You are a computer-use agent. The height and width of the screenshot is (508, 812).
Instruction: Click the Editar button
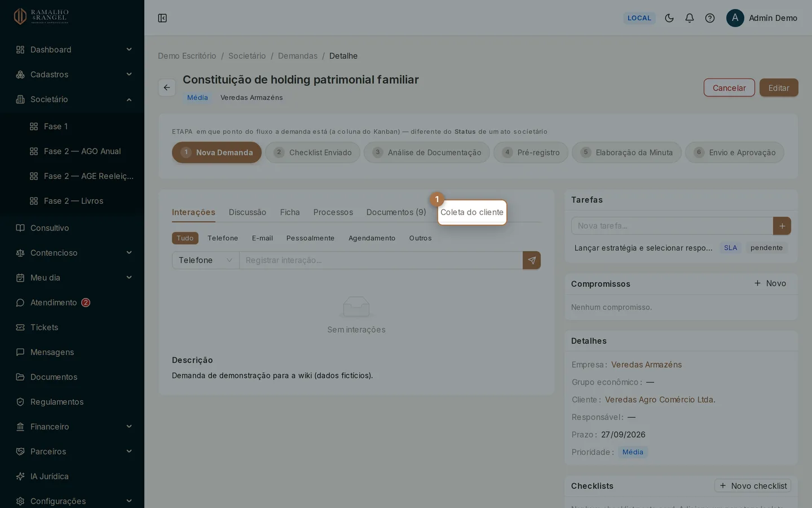pos(779,87)
